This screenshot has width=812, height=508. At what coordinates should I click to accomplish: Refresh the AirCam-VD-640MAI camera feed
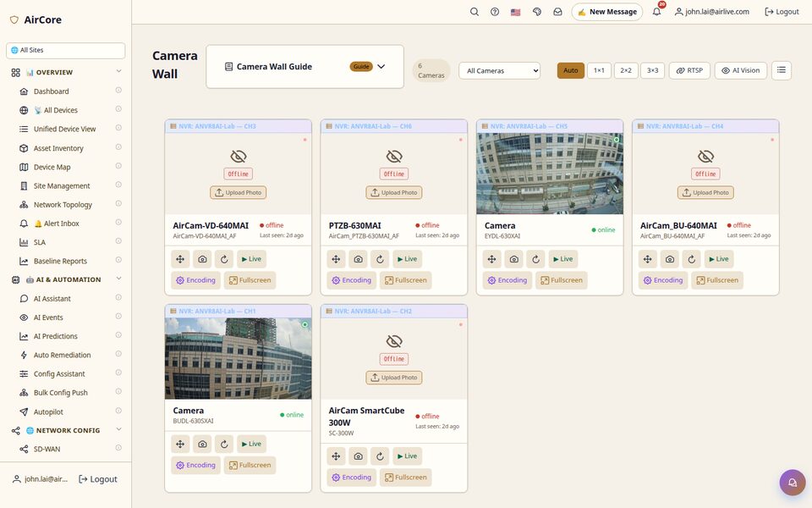point(224,259)
